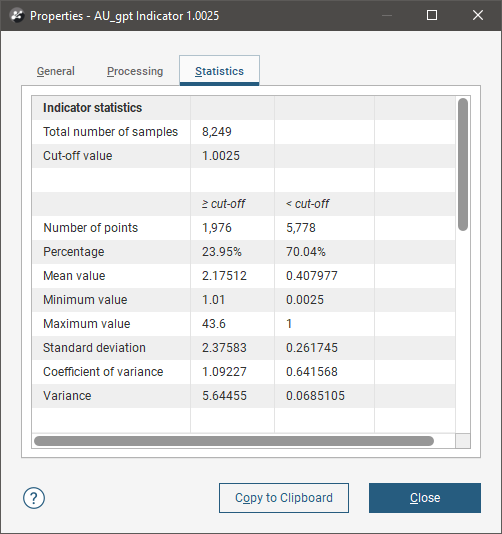Click the vertical scrollbar thumb

tap(463, 164)
